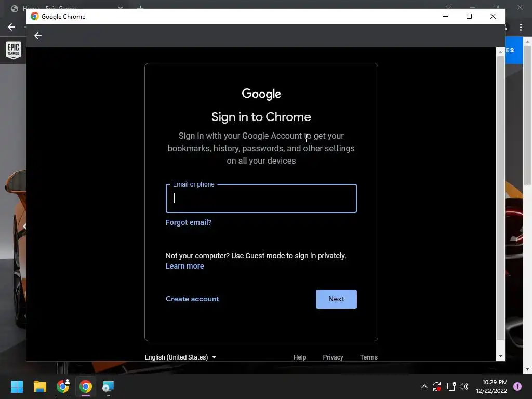This screenshot has width=532, height=399.
Task: Maximize the Google Chrome sign-in window
Action: click(x=469, y=16)
